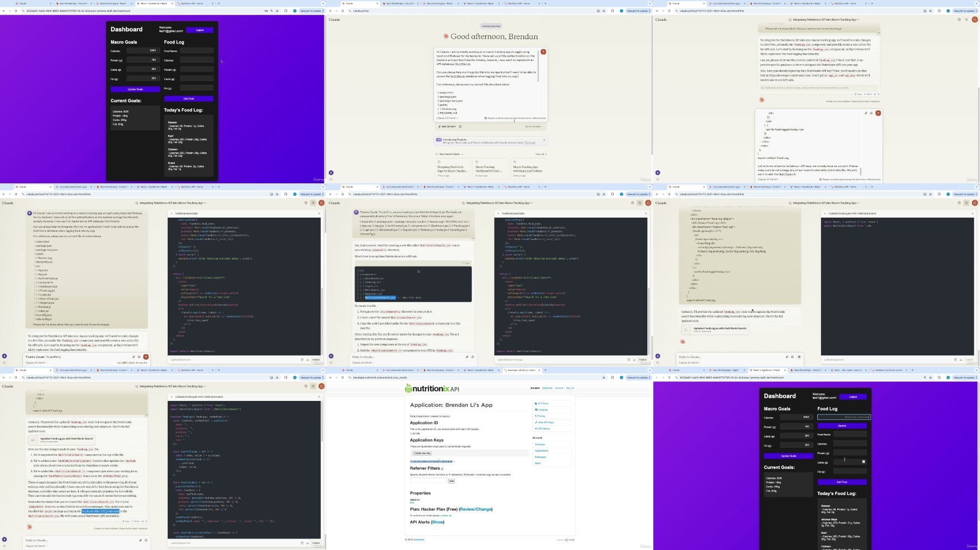Screen dimensions: 980x550
Task: Click the icon right of Add content
Action: click(460, 126)
